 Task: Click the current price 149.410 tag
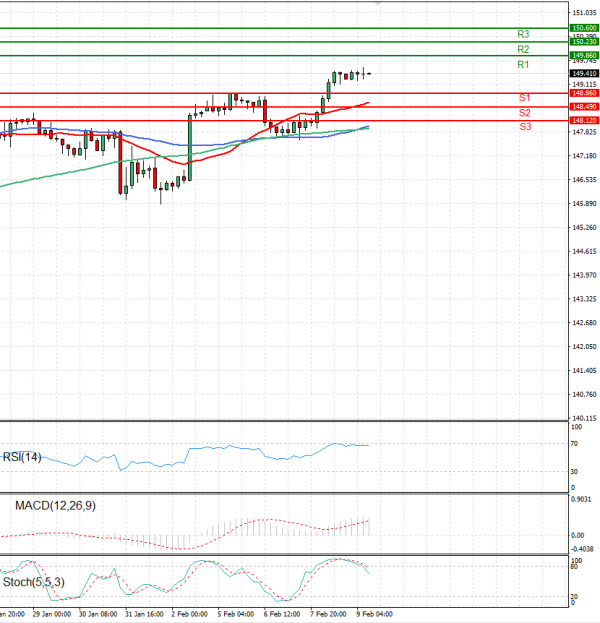(584, 74)
